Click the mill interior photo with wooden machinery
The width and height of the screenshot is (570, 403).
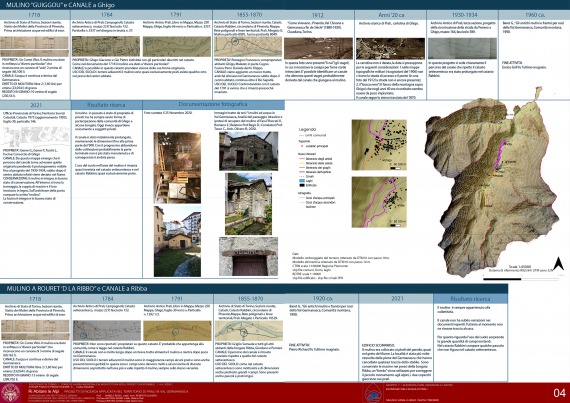pyautogui.click(x=177, y=168)
